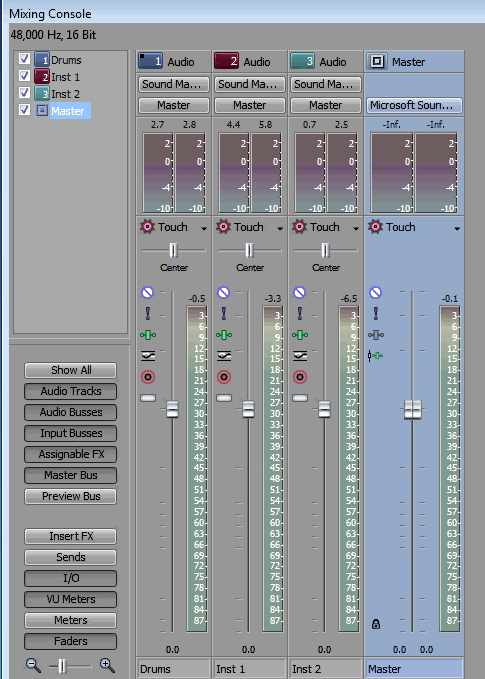Click the Preview Bus button

pyautogui.click(x=71, y=496)
